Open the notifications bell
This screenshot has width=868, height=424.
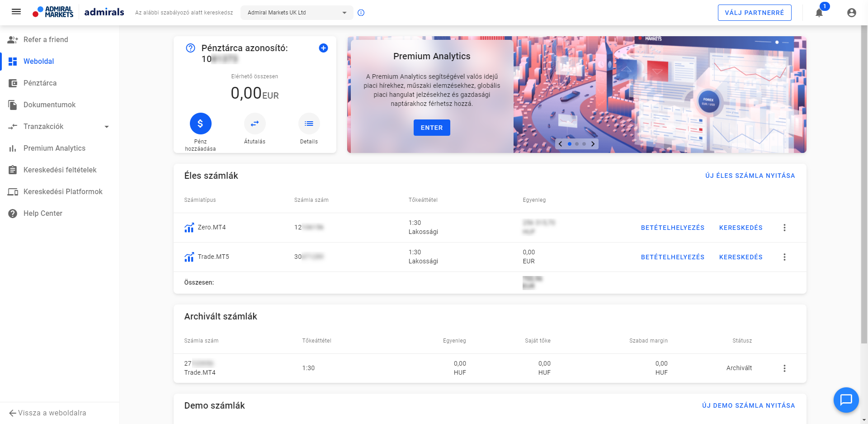819,13
